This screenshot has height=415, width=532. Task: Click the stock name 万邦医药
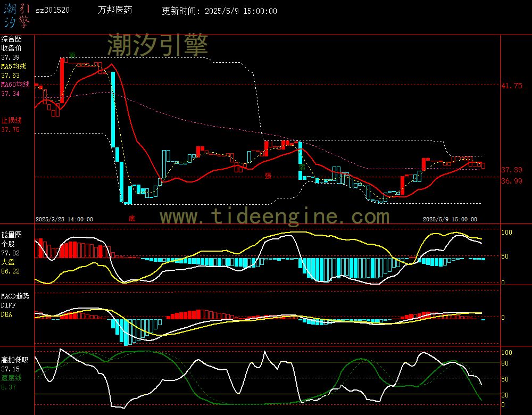tap(115, 10)
